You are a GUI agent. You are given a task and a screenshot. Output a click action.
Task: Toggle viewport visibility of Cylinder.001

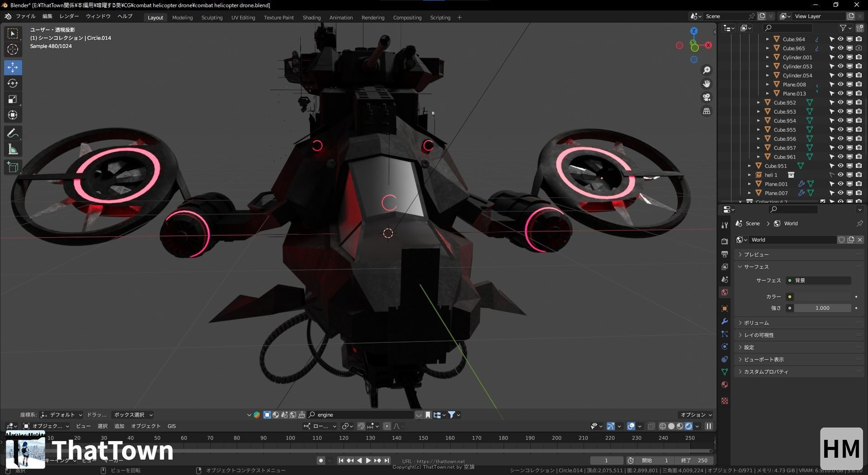click(840, 57)
